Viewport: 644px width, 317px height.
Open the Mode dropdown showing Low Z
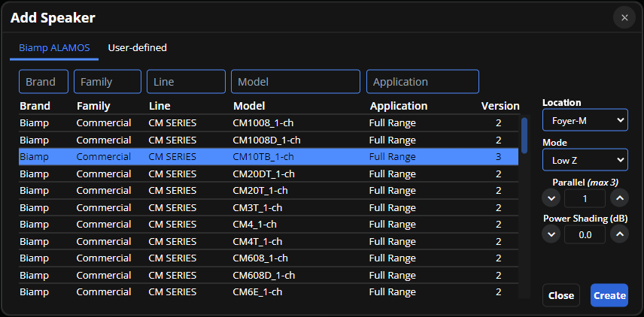[585, 159]
